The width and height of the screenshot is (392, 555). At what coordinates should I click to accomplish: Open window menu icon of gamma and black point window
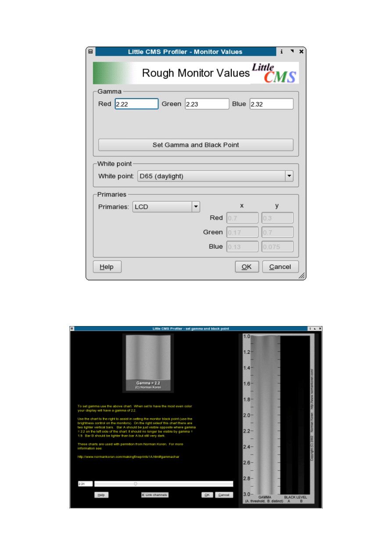point(73,328)
